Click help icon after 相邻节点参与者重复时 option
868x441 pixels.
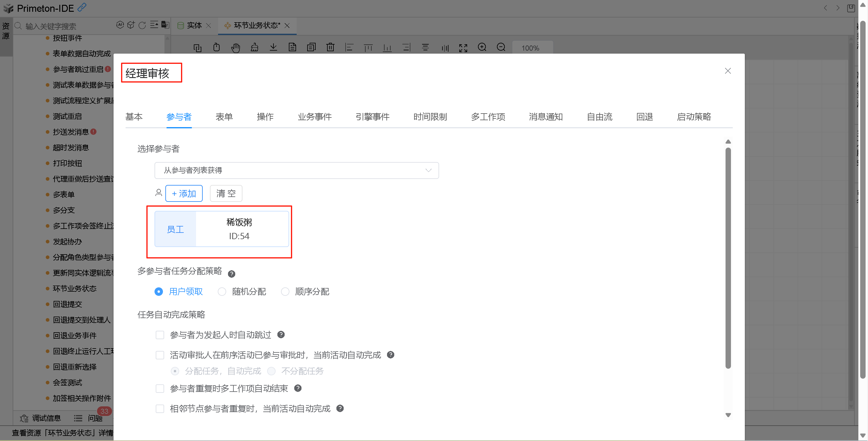pos(340,408)
